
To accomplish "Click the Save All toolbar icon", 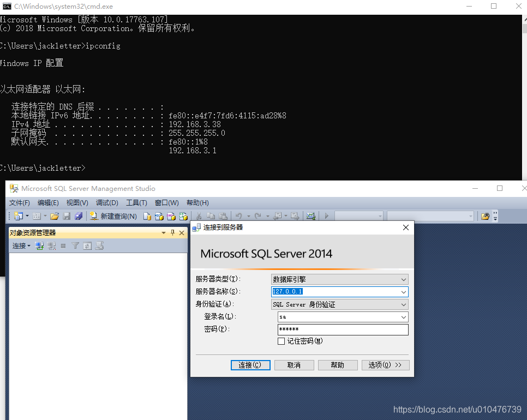I will tap(79, 216).
